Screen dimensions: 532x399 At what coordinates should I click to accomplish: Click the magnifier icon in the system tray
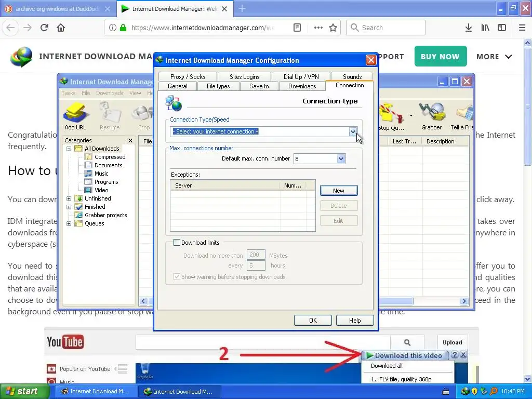pos(494,391)
